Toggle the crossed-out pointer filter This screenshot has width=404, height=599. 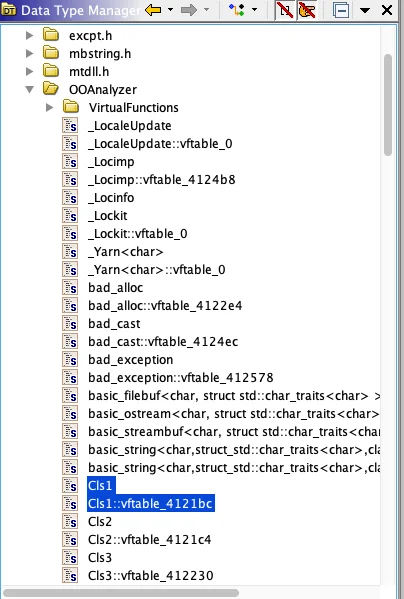click(x=285, y=10)
